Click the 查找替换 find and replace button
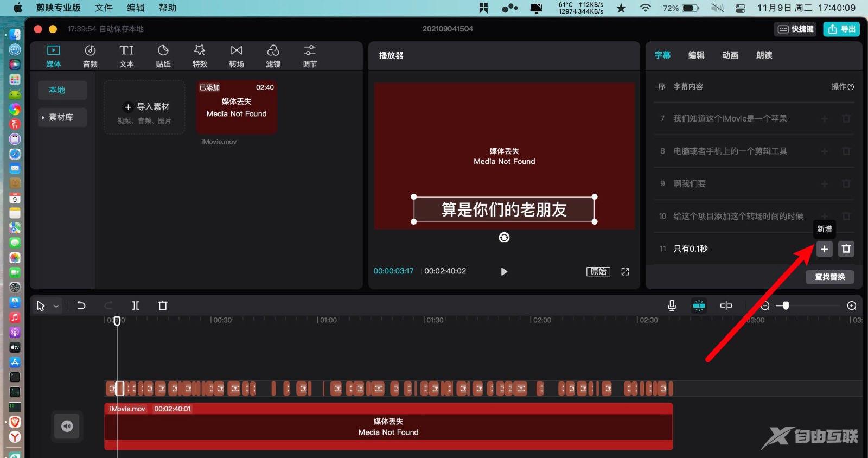The width and height of the screenshot is (868, 458). 829,277
